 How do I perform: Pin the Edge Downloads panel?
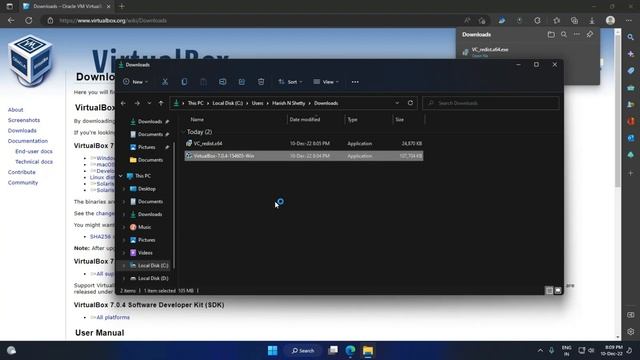(590, 35)
